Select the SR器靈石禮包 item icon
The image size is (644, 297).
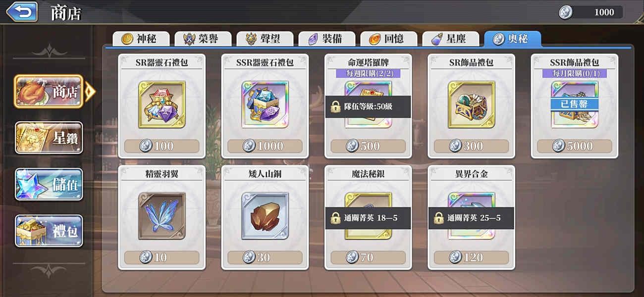pyautogui.click(x=162, y=104)
